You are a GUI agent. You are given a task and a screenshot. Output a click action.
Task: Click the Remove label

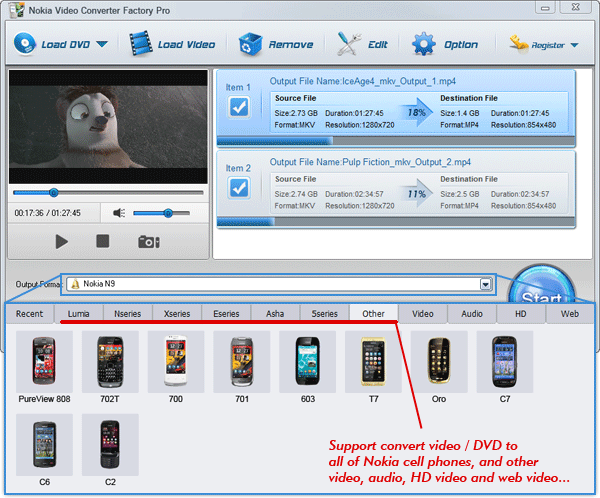click(x=291, y=45)
